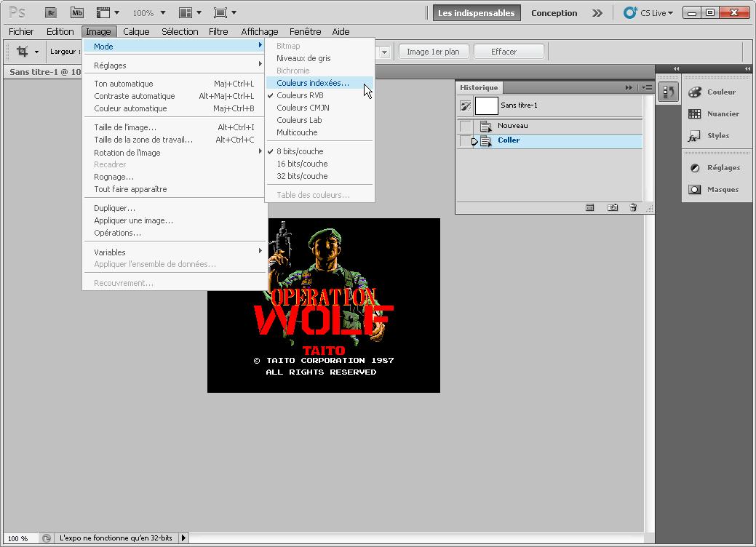Image resolution: width=756 pixels, height=547 pixels.
Task: Open the Calque menu
Action: point(136,32)
